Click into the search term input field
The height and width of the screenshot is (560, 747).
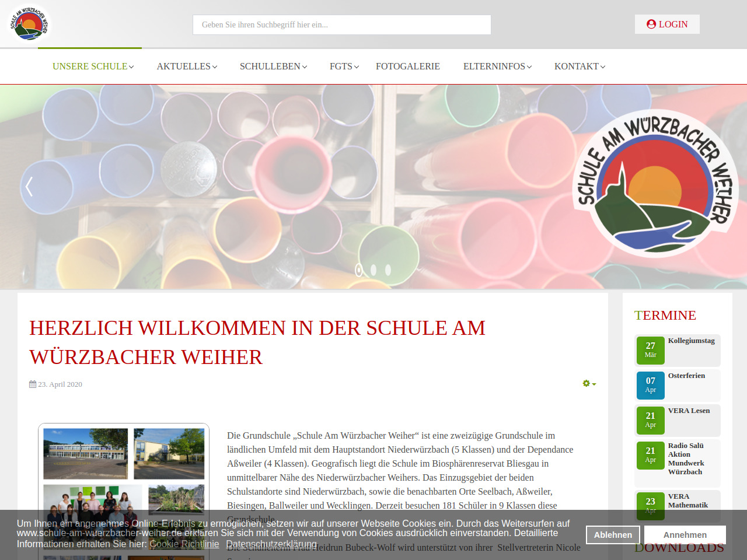pyautogui.click(x=341, y=24)
